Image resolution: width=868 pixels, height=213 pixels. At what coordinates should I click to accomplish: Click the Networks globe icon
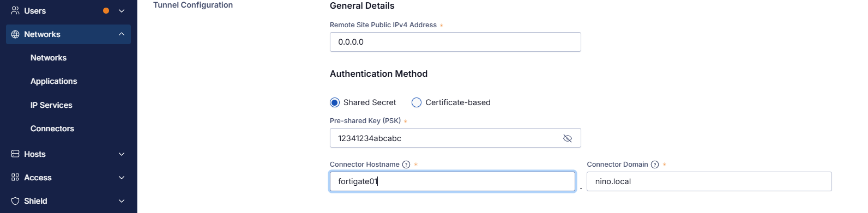click(x=15, y=34)
